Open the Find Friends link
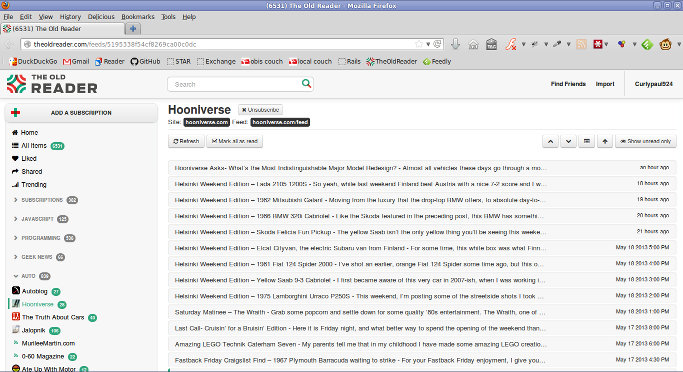The height and width of the screenshot is (372, 683). [x=568, y=84]
